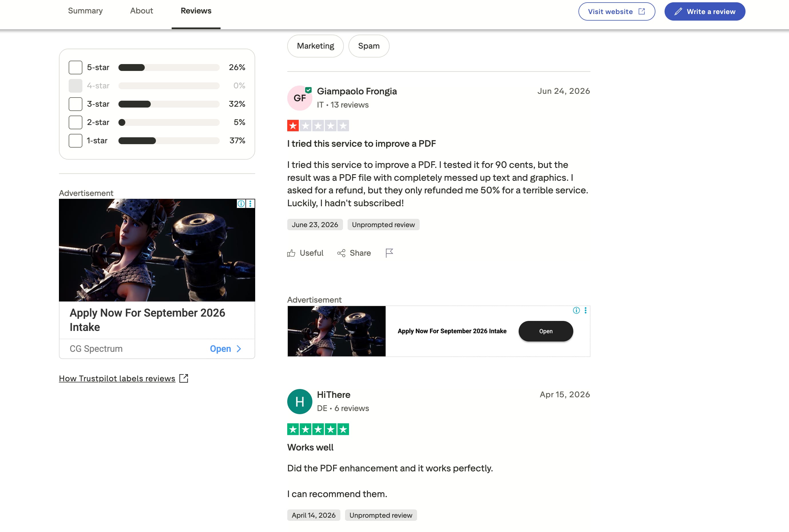Click the 'Apr 15, 2026' review date
789x532 pixels.
(x=565, y=395)
